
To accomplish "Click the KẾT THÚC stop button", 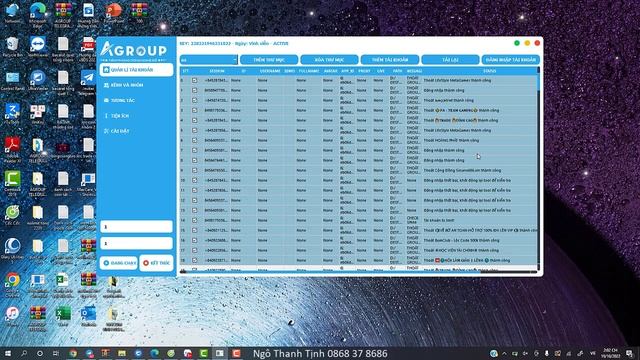I will click(156, 263).
